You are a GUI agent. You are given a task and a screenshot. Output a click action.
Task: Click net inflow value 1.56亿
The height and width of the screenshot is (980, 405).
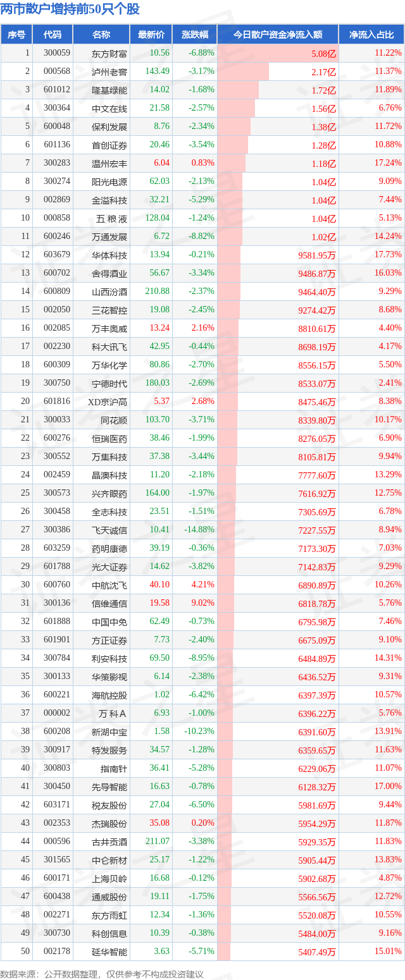(324, 108)
